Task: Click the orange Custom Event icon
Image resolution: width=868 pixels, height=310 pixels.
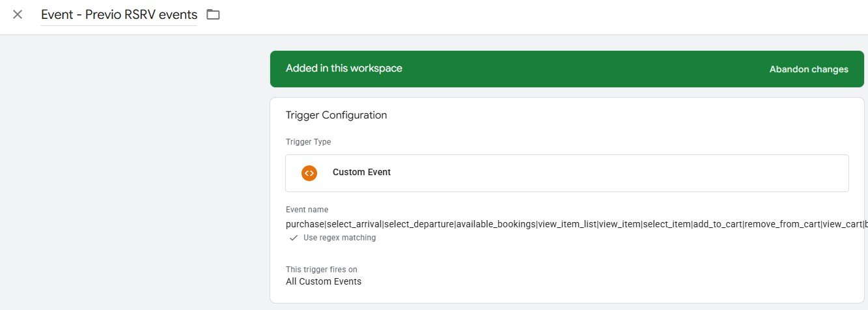Action: click(309, 173)
